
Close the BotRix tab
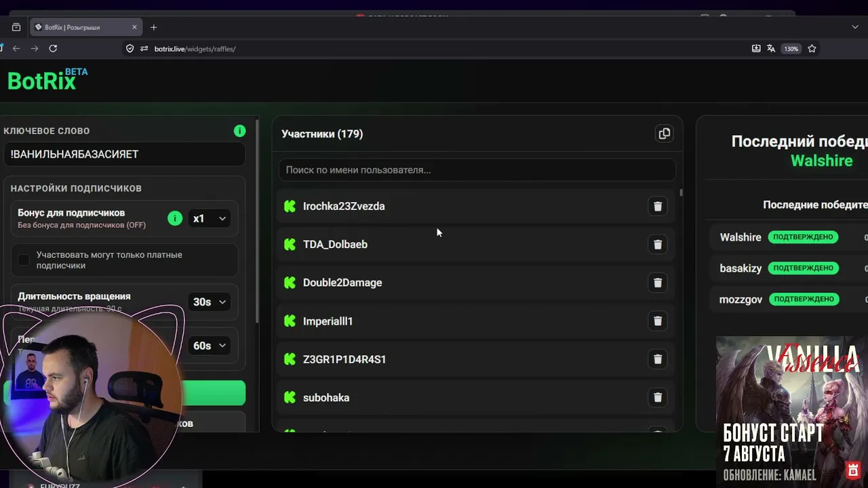134,27
